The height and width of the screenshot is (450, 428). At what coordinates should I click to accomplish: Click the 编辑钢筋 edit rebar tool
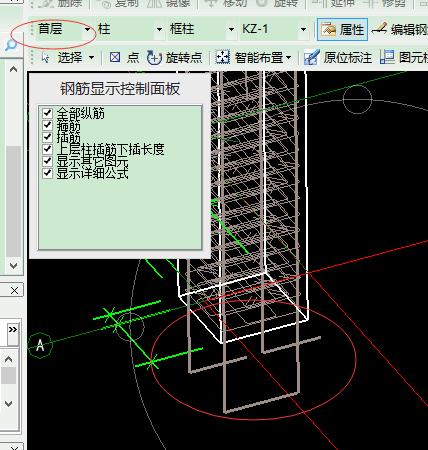[400, 30]
